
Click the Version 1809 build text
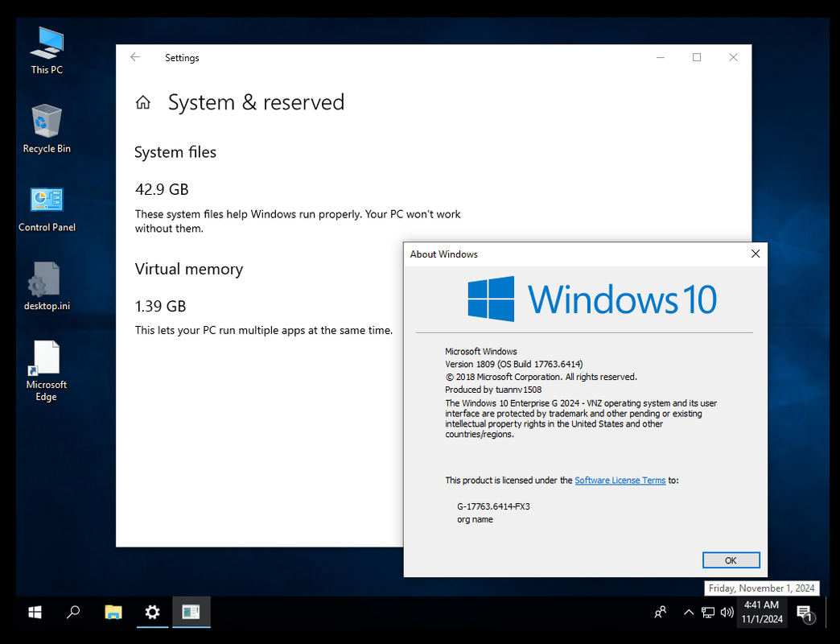(514, 365)
